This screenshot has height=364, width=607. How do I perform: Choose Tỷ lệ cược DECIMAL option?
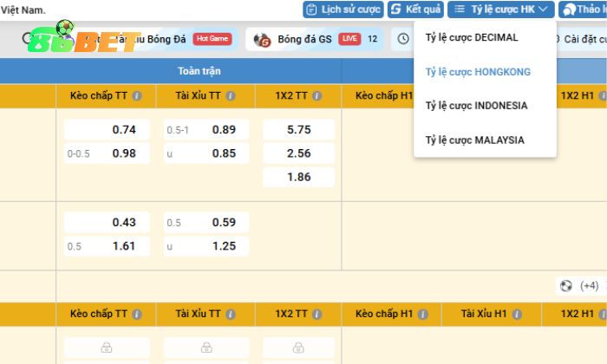(x=472, y=37)
